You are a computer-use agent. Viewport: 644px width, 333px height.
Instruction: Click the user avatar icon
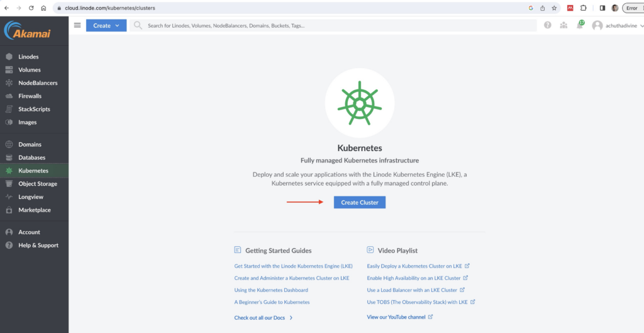(597, 25)
